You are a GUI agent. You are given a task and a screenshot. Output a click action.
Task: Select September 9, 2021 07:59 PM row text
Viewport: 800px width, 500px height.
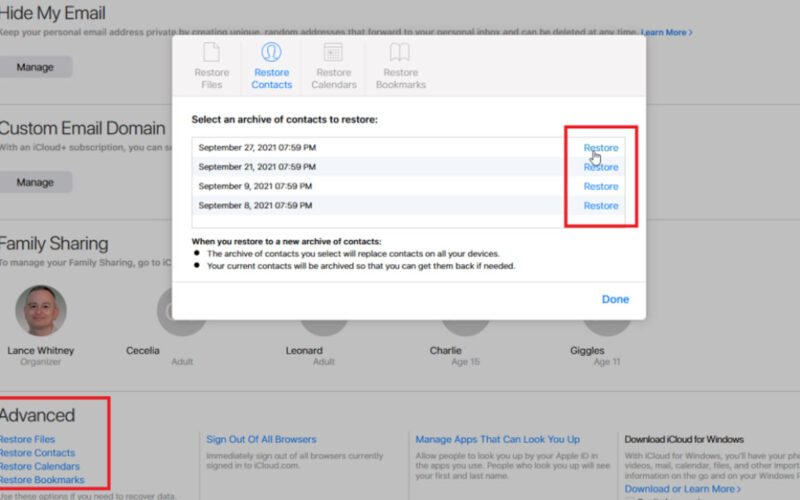(255, 186)
